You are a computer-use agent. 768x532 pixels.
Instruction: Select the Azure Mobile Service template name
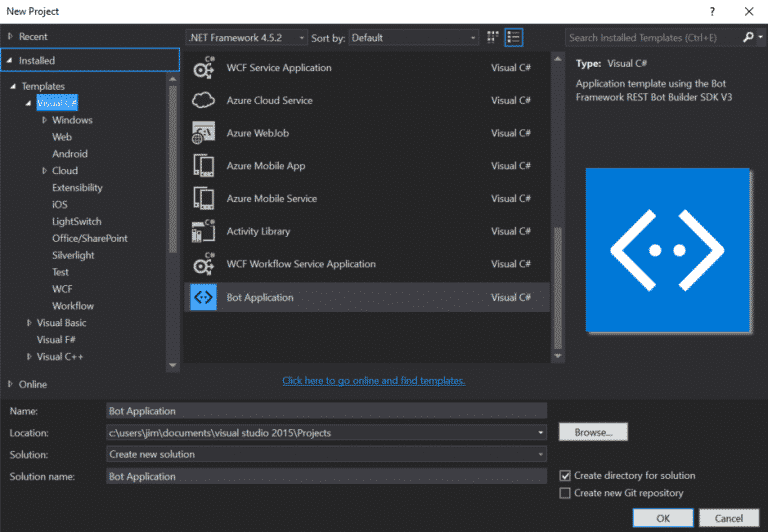(x=271, y=198)
